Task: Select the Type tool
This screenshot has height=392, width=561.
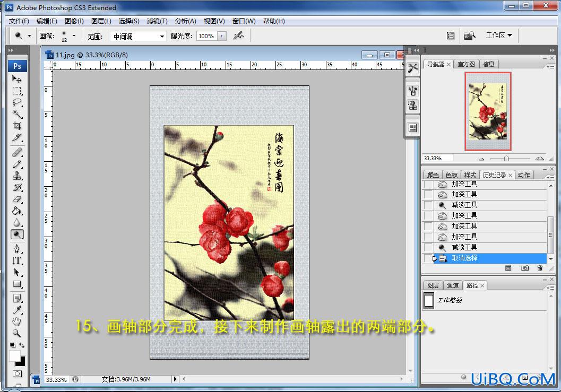Action: coord(17,260)
